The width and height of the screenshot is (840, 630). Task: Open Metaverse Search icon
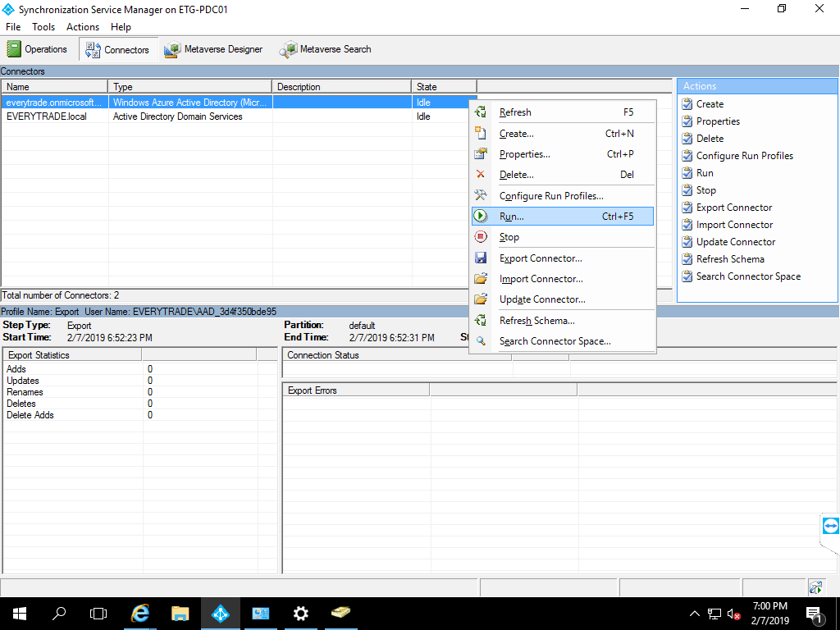288,49
